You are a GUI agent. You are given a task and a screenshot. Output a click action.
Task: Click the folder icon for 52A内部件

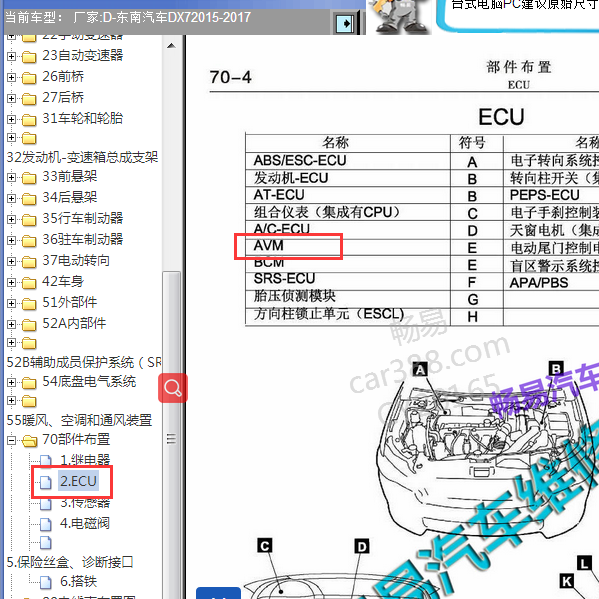coord(29,325)
